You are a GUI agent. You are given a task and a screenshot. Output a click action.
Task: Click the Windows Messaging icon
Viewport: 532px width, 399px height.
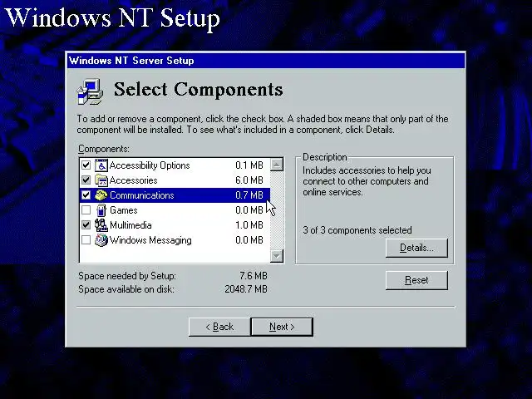[x=101, y=240]
